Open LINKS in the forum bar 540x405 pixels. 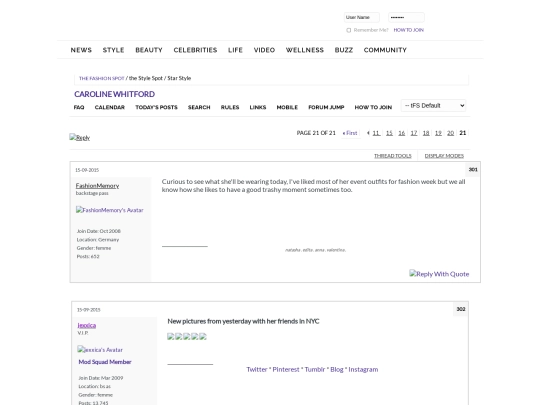258,107
